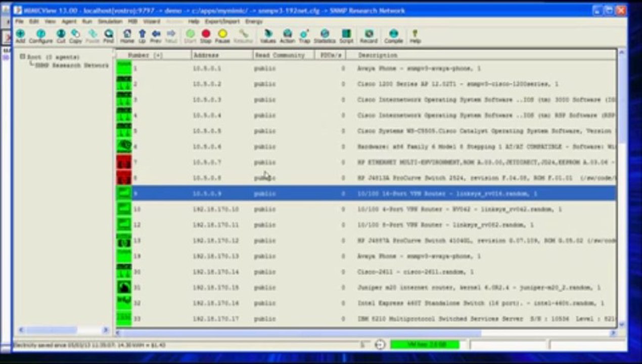Click the Add agent toolbar icon
642x364 pixels.
tap(20, 36)
